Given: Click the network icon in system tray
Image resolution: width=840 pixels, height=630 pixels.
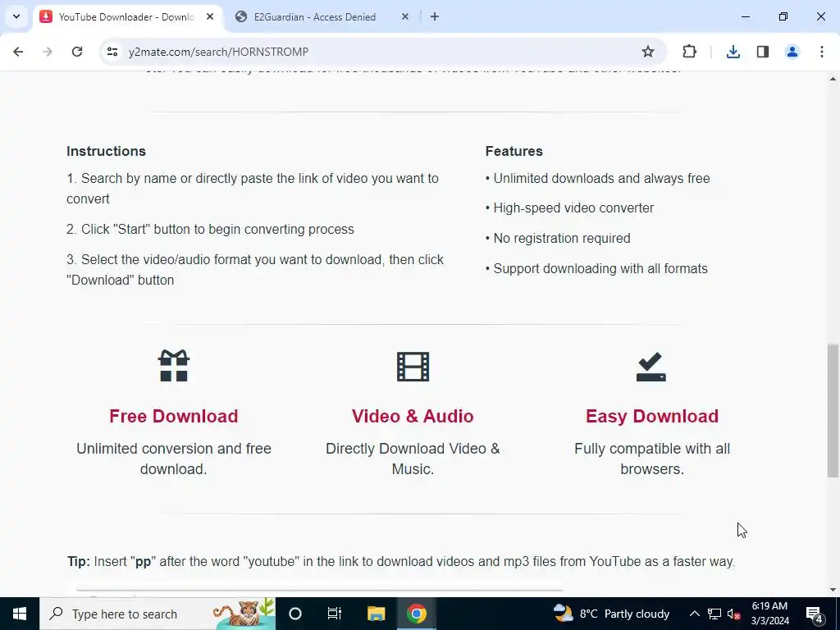Looking at the screenshot, I should point(714,614).
